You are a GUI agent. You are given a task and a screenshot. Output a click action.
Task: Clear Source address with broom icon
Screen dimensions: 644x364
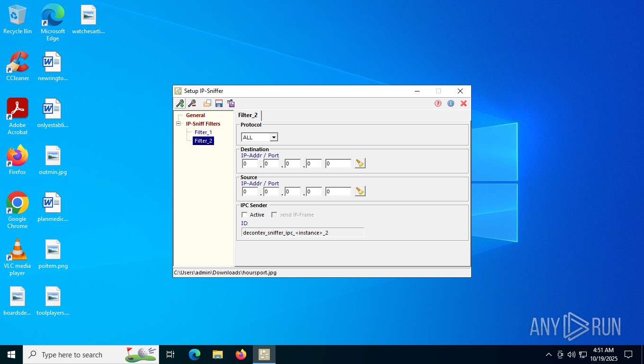(360, 191)
